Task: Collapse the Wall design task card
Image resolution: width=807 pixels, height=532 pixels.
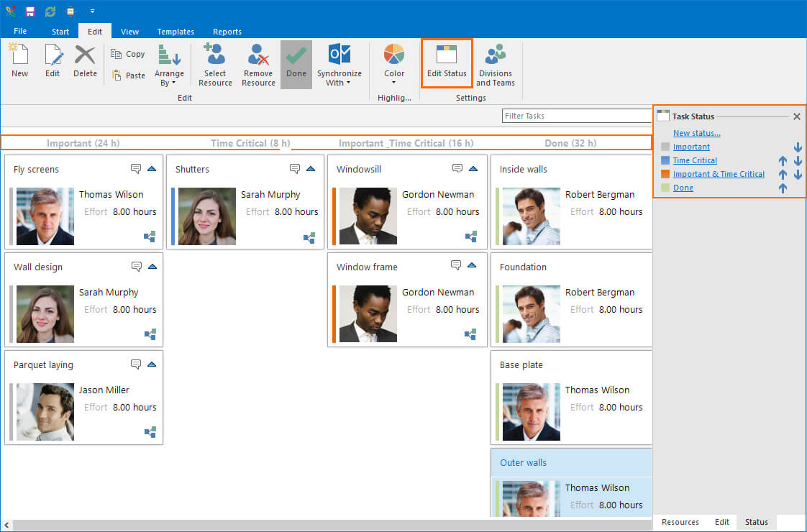Action: 152,267
